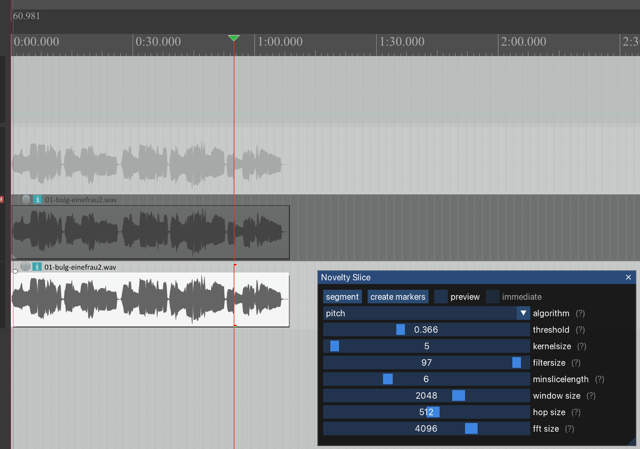Click the threshold slider handle
This screenshot has height=449, width=640.
(x=401, y=330)
